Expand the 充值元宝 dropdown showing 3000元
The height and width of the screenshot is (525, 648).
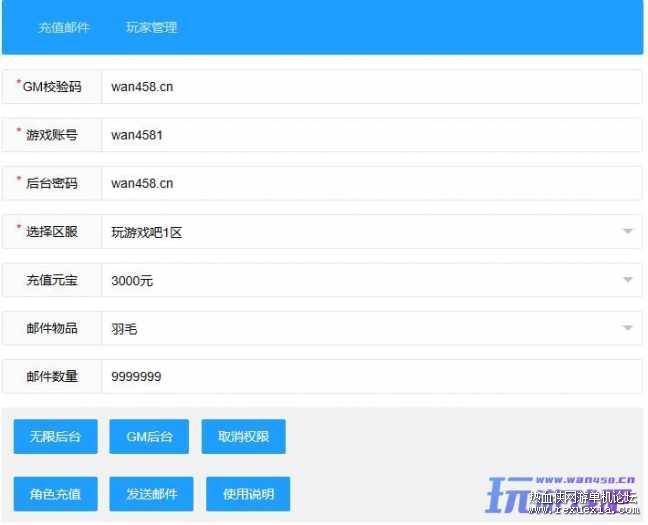click(360, 281)
